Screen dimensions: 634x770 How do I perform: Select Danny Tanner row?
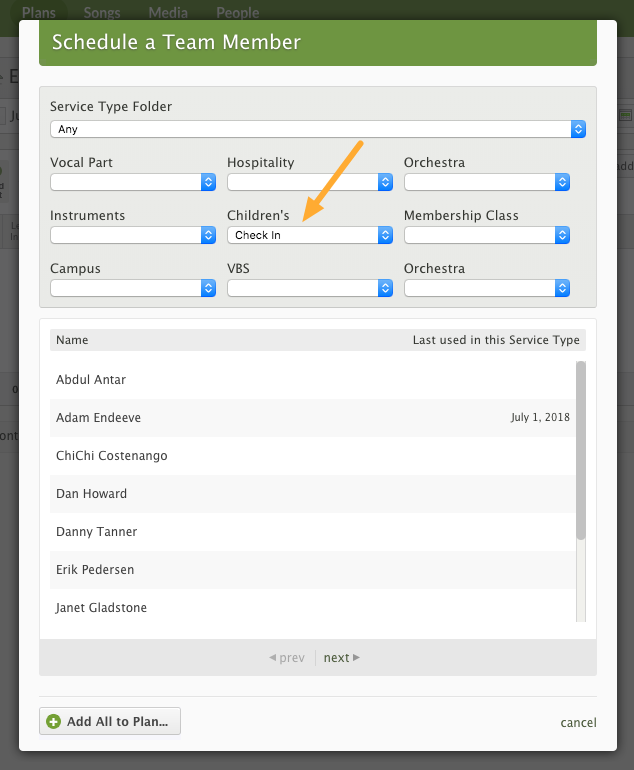click(312, 532)
